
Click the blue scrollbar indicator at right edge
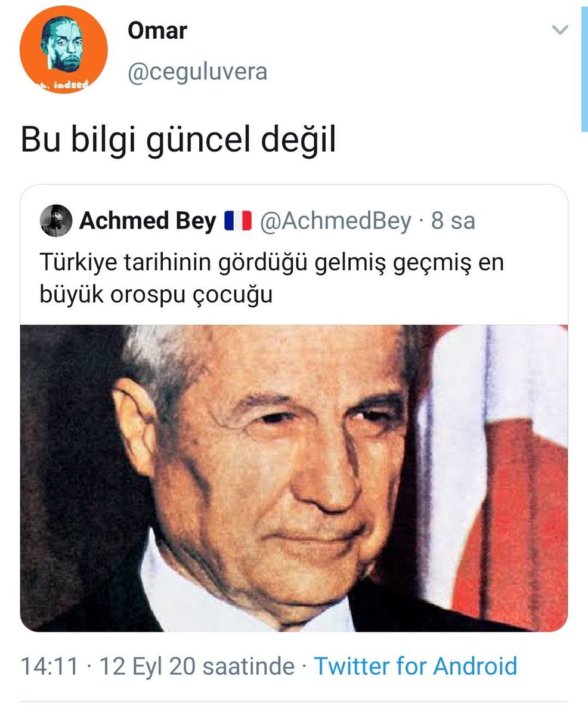(584, 66)
